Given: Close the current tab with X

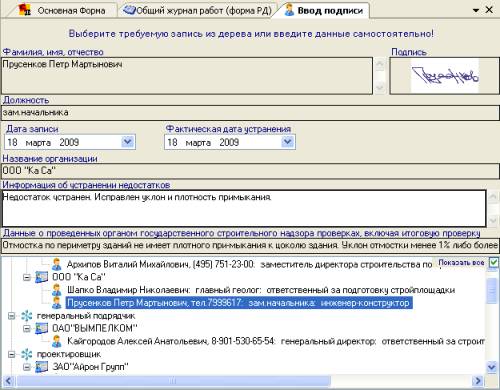Looking at the screenshot, I should point(489,10).
